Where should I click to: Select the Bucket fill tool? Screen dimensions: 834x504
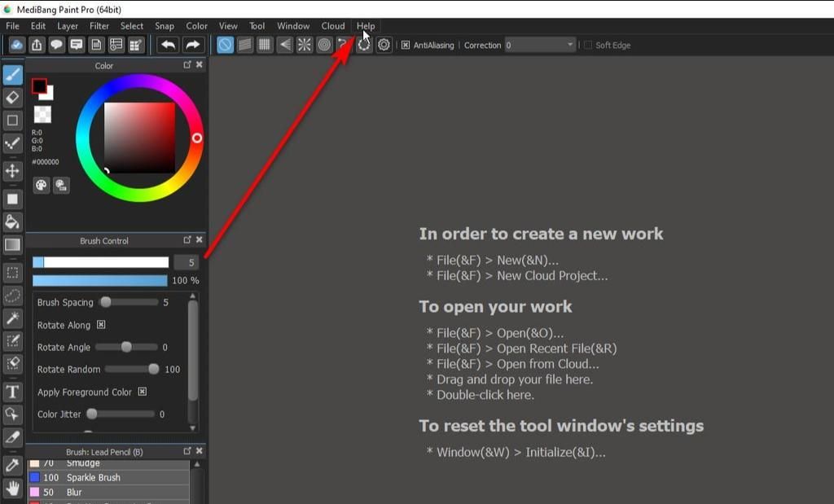pyautogui.click(x=13, y=221)
